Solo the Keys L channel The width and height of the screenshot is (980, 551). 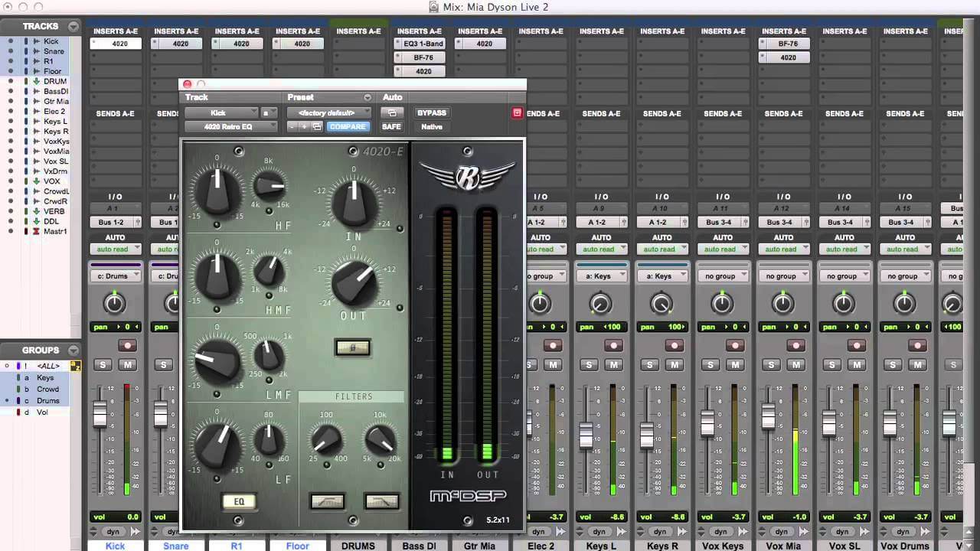coord(589,364)
